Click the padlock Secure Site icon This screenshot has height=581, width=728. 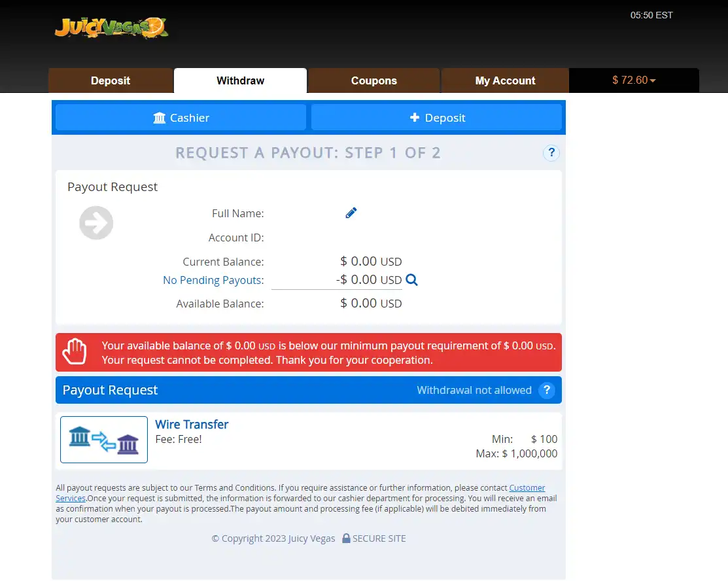[x=346, y=538]
